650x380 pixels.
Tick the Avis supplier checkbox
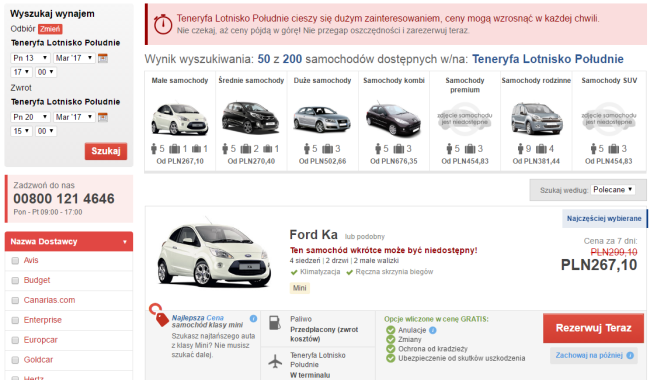coord(15,261)
